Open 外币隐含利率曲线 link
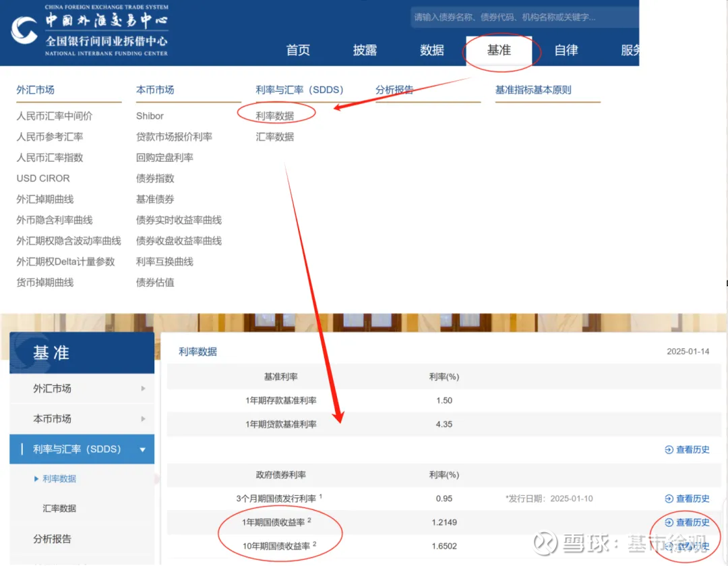Screen dimensions: 728x566 (x=55, y=220)
